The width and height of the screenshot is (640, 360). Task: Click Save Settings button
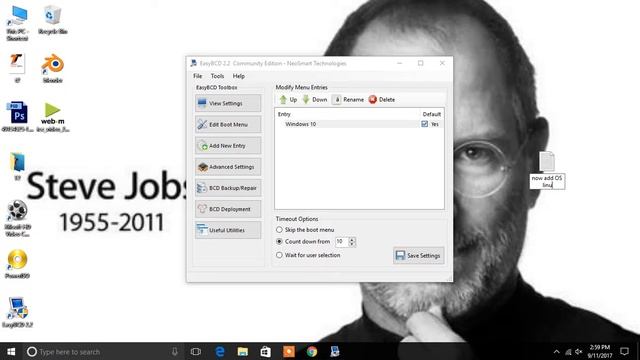(418, 256)
